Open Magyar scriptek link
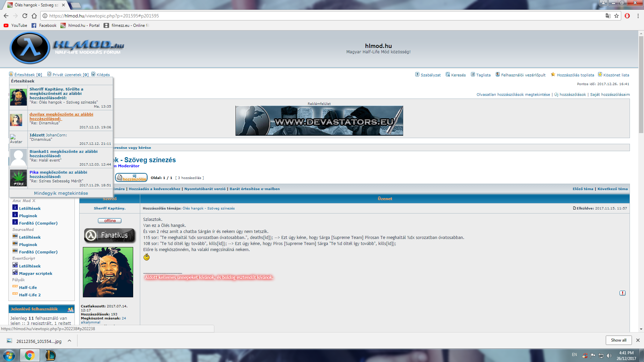Viewport: 644px width, 362px height. [36, 273]
